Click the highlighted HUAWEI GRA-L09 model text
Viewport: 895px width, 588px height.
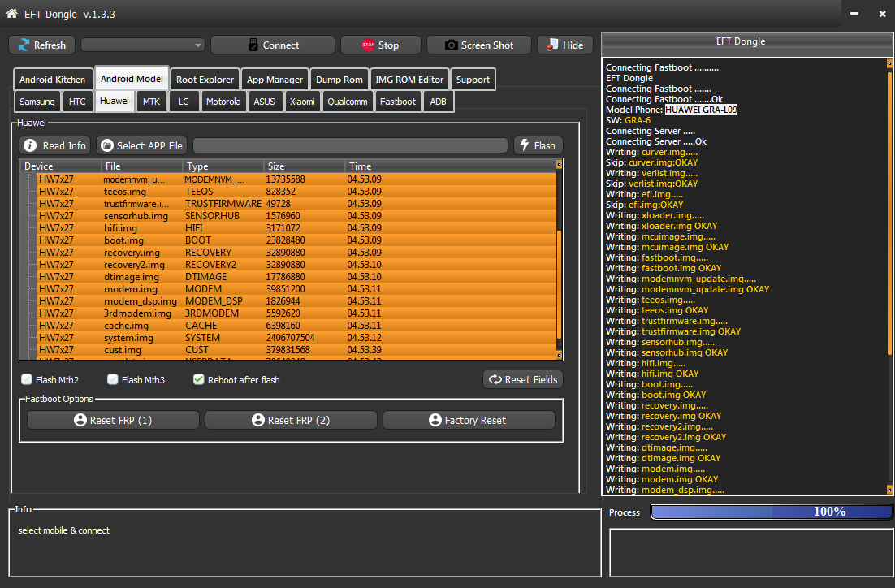pos(701,110)
